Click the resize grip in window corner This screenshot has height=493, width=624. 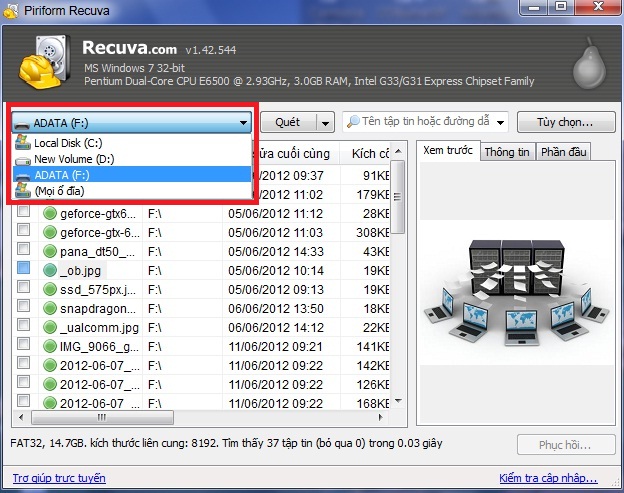(615, 481)
